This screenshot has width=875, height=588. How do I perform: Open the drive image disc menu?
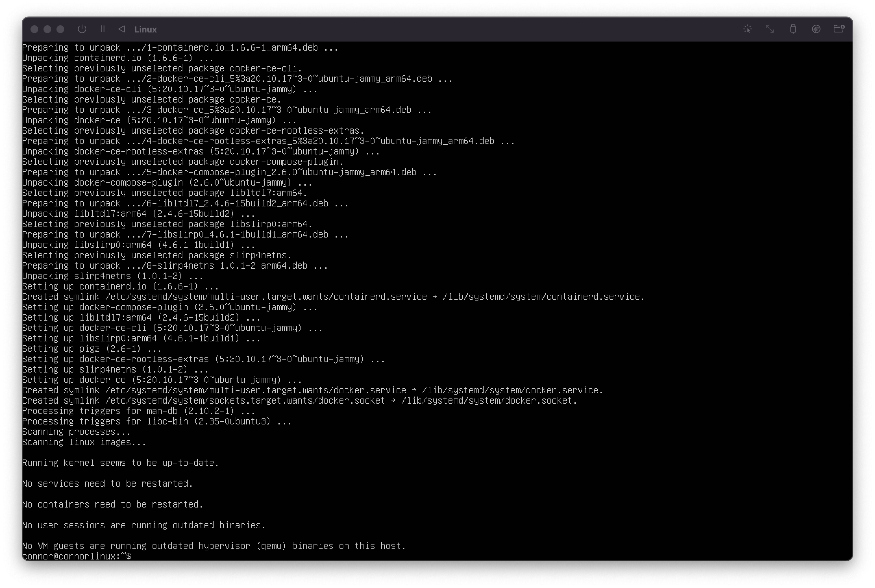tap(816, 29)
